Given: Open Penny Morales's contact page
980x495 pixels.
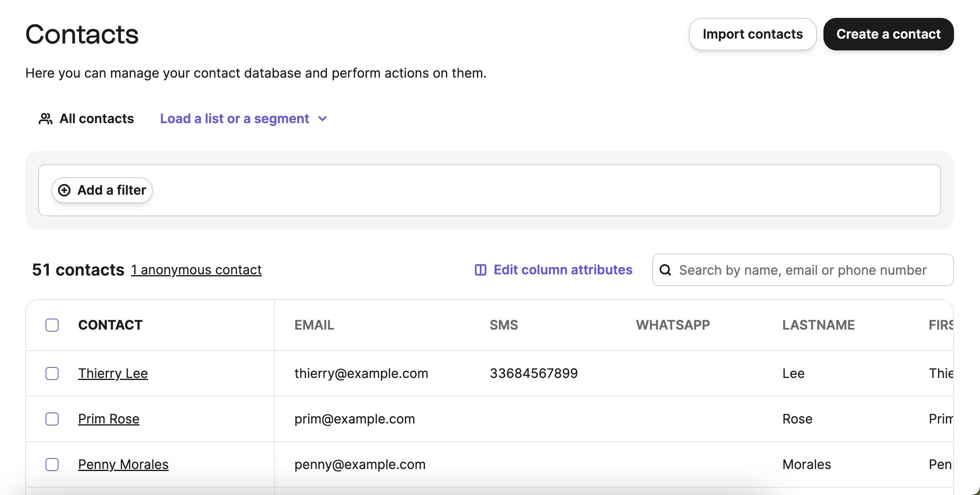Looking at the screenshot, I should pyautogui.click(x=123, y=464).
